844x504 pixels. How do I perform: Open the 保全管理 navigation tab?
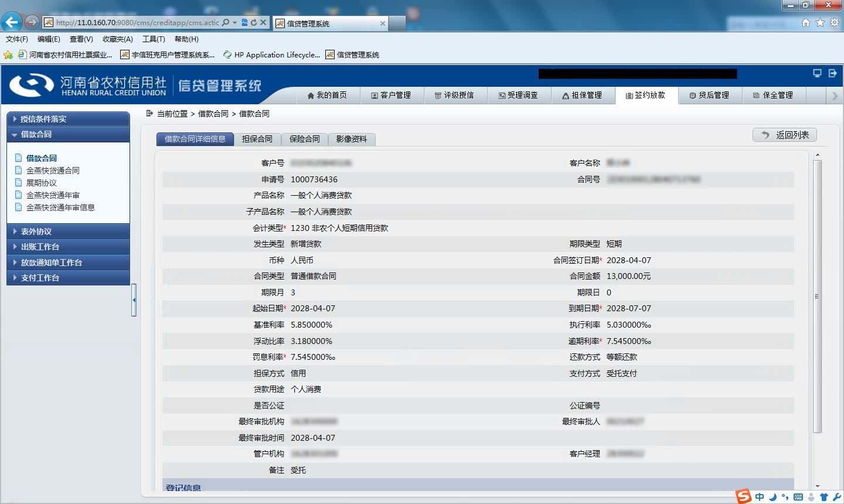(774, 95)
